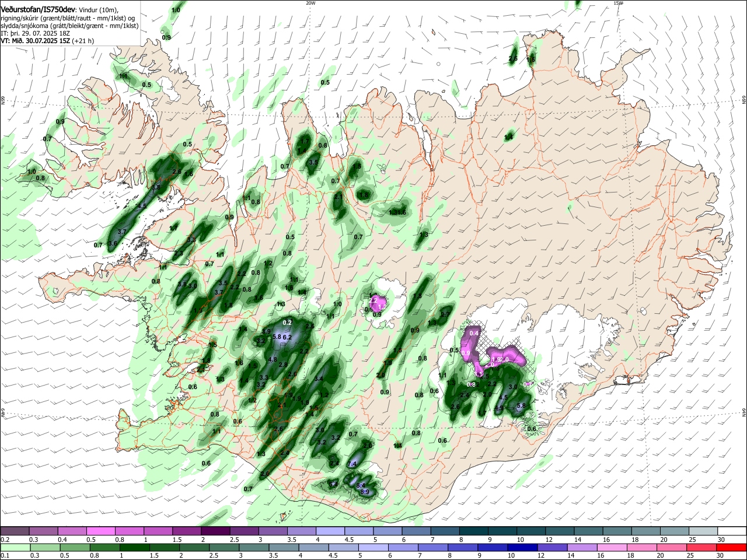Pick top legend swatch between 0.5 and 0.8
The width and height of the screenshot is (747, 560).
[100, 531]
